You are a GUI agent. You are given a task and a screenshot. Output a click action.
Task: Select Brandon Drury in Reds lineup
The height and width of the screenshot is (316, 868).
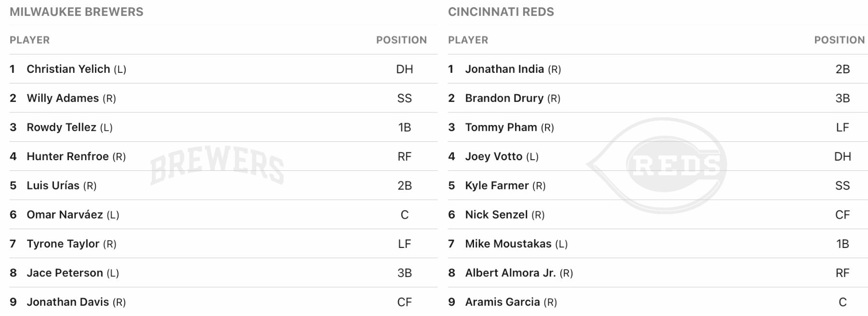coord(504,98)
